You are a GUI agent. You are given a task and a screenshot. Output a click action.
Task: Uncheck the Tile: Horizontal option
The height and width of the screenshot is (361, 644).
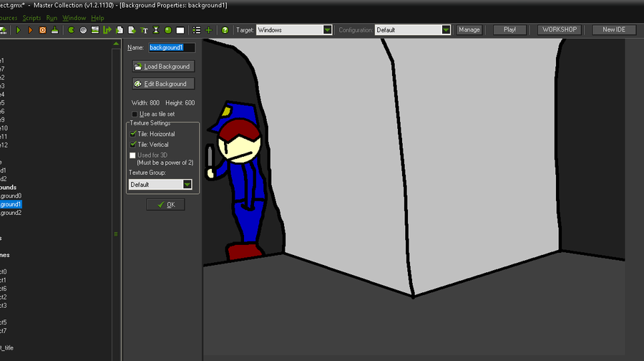tap(132, 134)
